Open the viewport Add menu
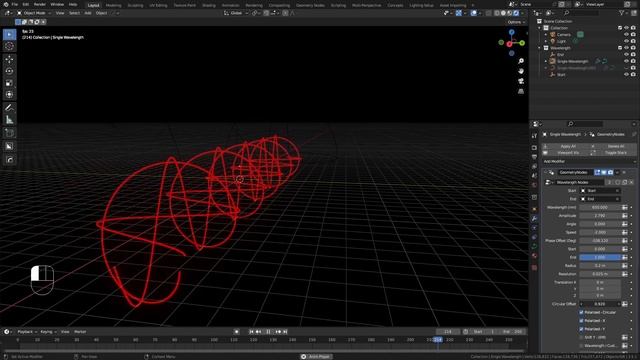The height and width of the screenshot is (360, 640). [88, 13]
